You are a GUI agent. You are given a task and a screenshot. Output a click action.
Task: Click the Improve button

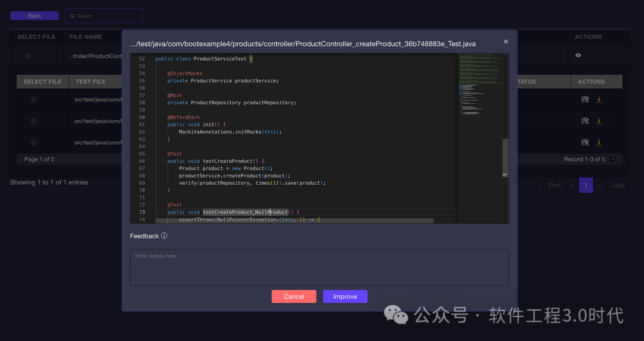(x=345, y=296)
